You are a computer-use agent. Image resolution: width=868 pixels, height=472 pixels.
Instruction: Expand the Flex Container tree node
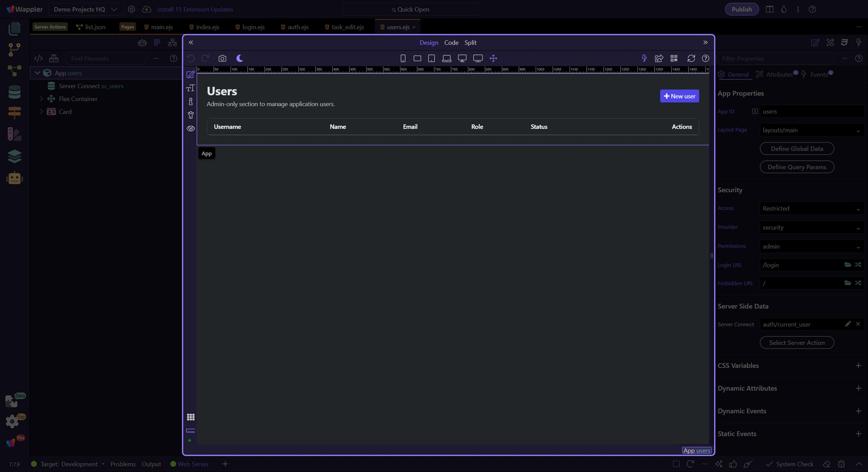(x=42, y=99)
